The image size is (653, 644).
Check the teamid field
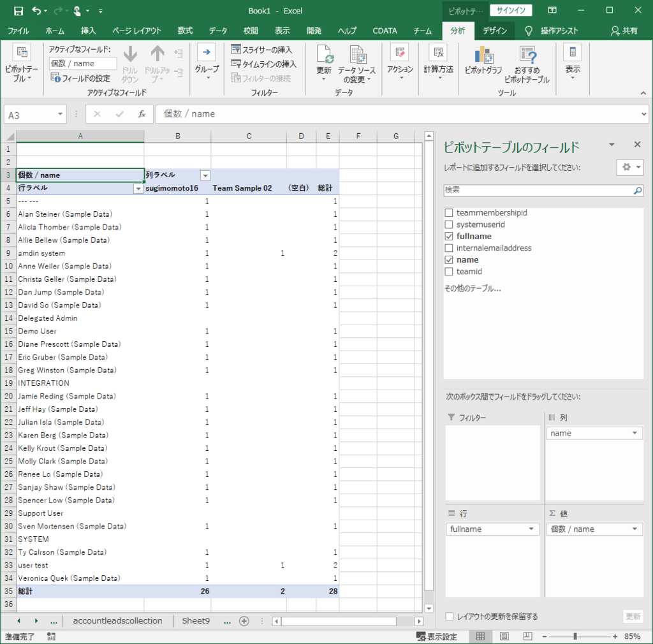449,272
